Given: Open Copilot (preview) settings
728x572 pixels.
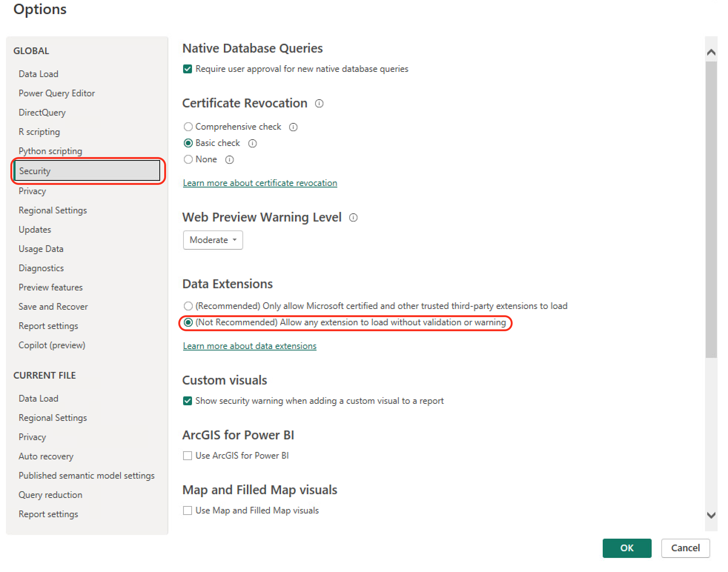Looking at the screenshot, I should click(x=52, y=345).
